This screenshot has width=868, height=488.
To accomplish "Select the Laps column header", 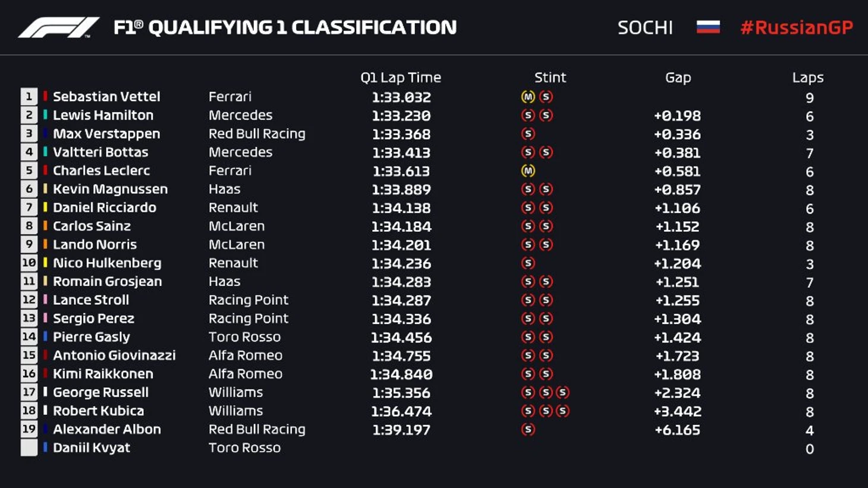I will point(807,78).
